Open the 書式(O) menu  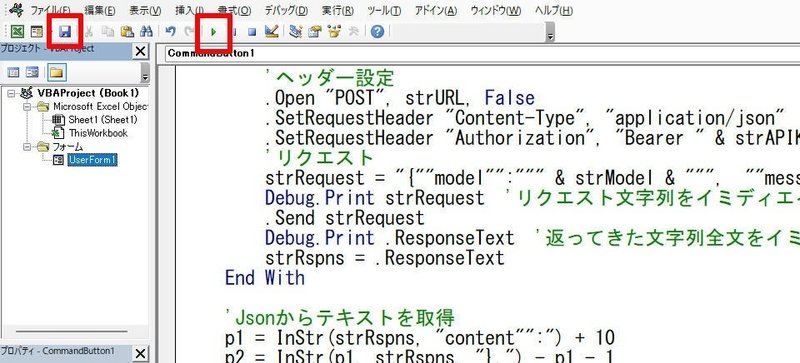[x=234, y=10]
